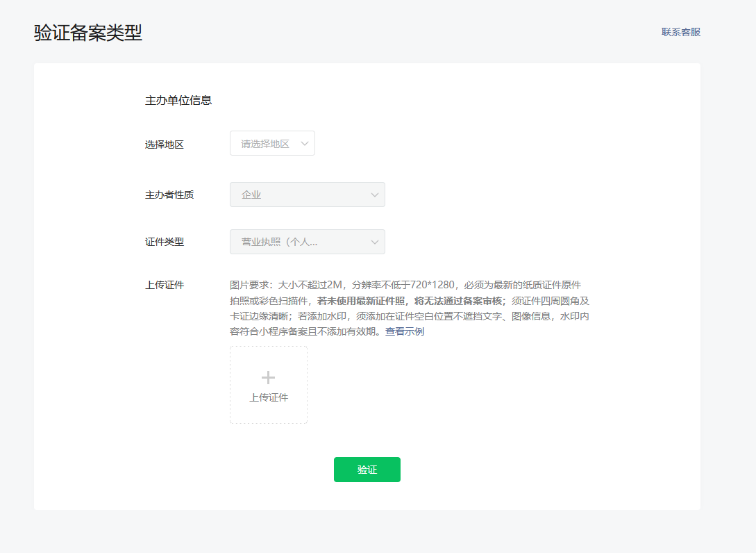Click the 主办单位信息 section title
The height and width of the screenshot is (553, 756).
point(178,100)
